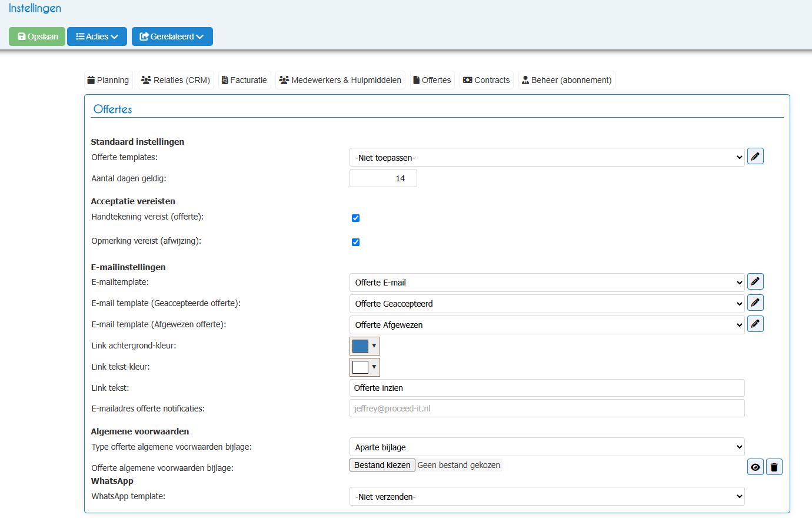
Task: Open the Beheer (abonnement) tab
Action: click(x=567, y=80)
